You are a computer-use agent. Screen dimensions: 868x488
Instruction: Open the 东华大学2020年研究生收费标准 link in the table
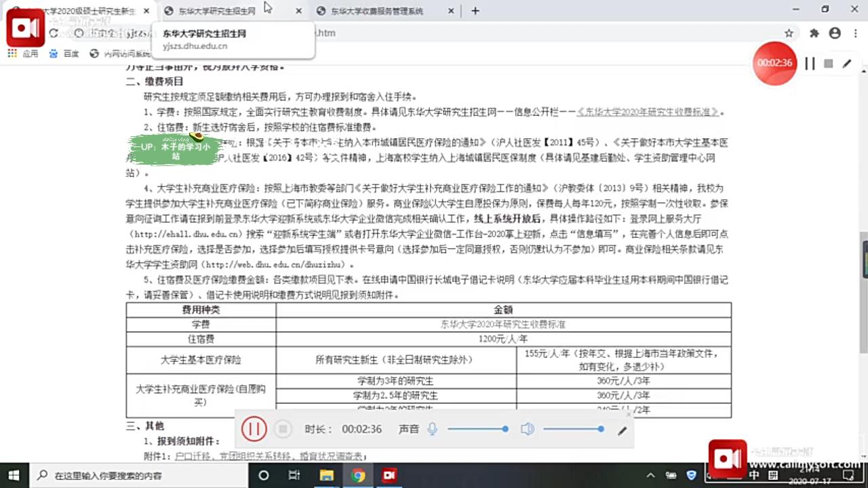pyautogui.click(x=503, y=324)
